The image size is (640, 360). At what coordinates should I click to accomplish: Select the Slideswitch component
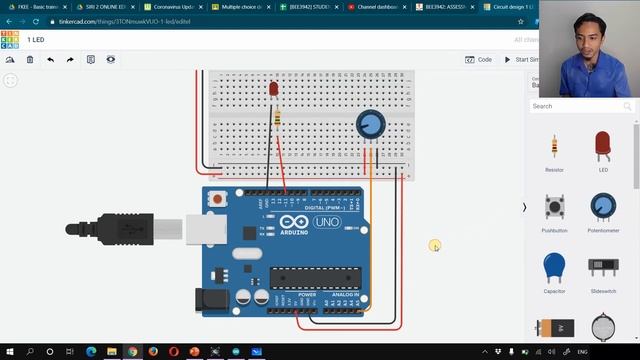[x=603, y=274]
